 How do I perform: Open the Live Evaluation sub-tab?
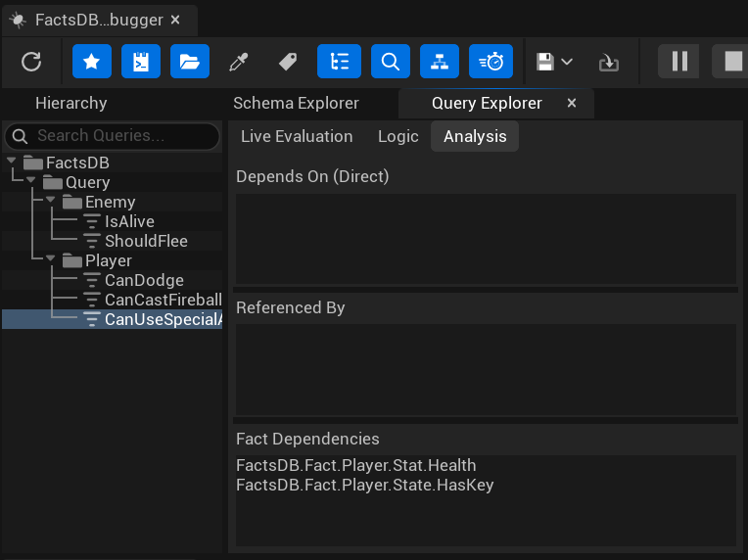(297, 136)
